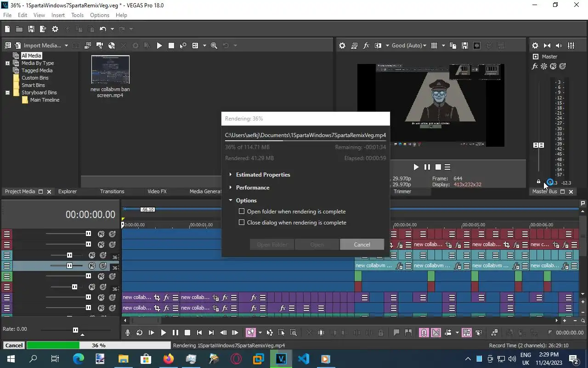Create a new project from main toolbar

[7, 29]
